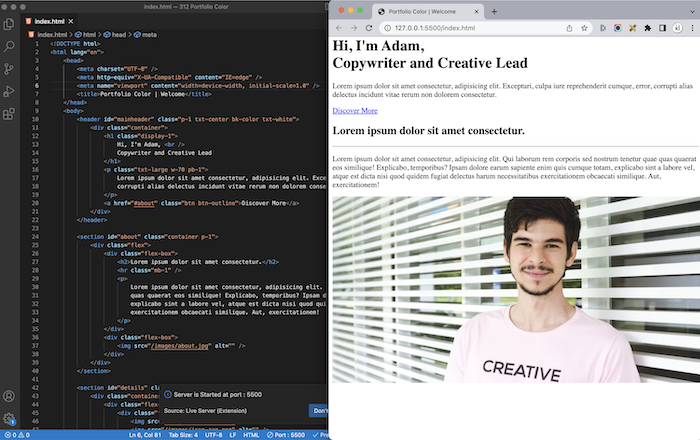Viewport: 700px width, 440px height.
Task: Click the blue D browser extension icon
Action: [603, 28]
